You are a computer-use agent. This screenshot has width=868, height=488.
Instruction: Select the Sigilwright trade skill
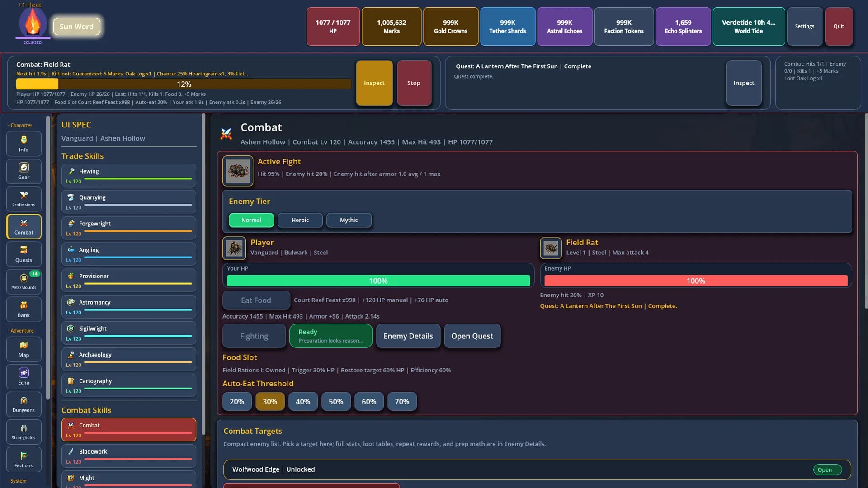pos(129,333)
